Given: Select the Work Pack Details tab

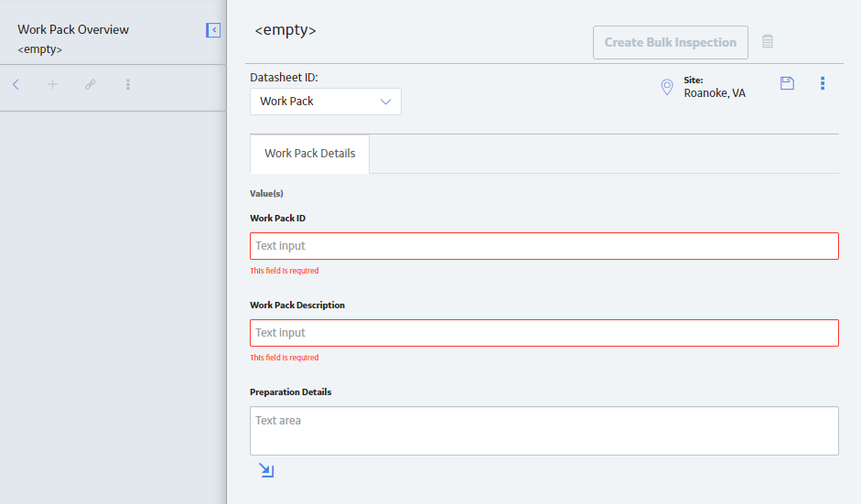Looking at the screenshot, I should (309, 154).
